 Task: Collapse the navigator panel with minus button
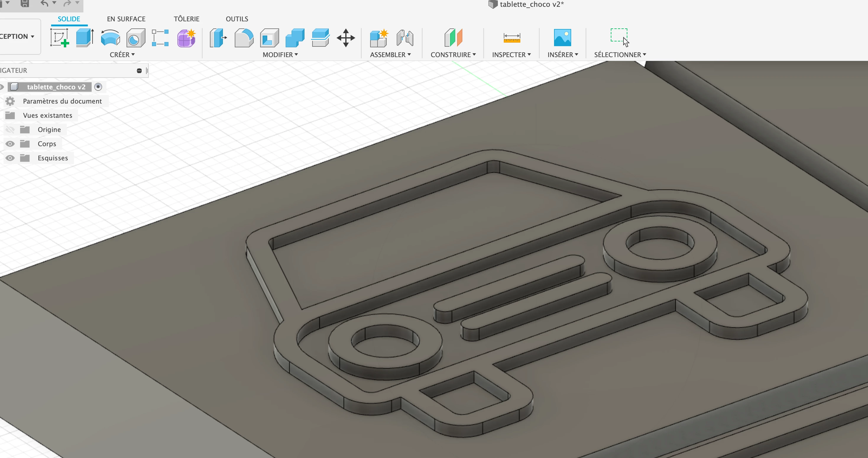139,70
